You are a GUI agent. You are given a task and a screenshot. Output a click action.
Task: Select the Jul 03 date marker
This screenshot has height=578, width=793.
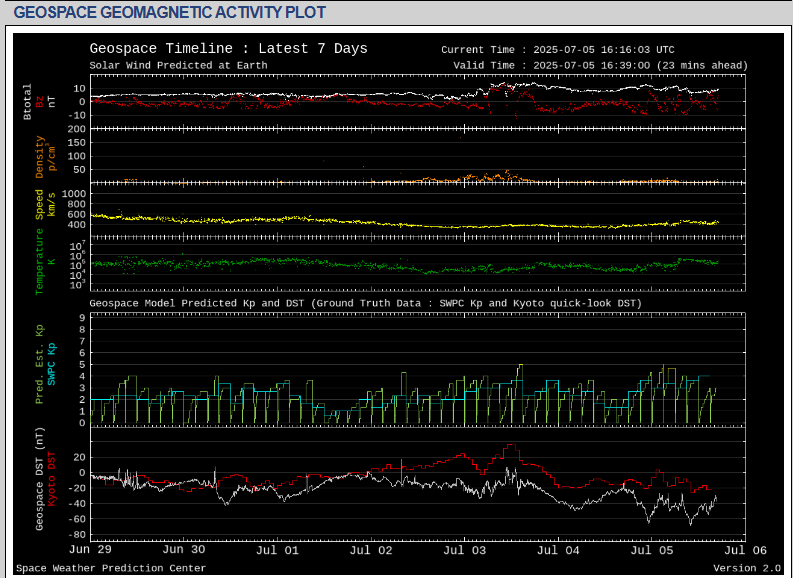[x=465, y=549]
